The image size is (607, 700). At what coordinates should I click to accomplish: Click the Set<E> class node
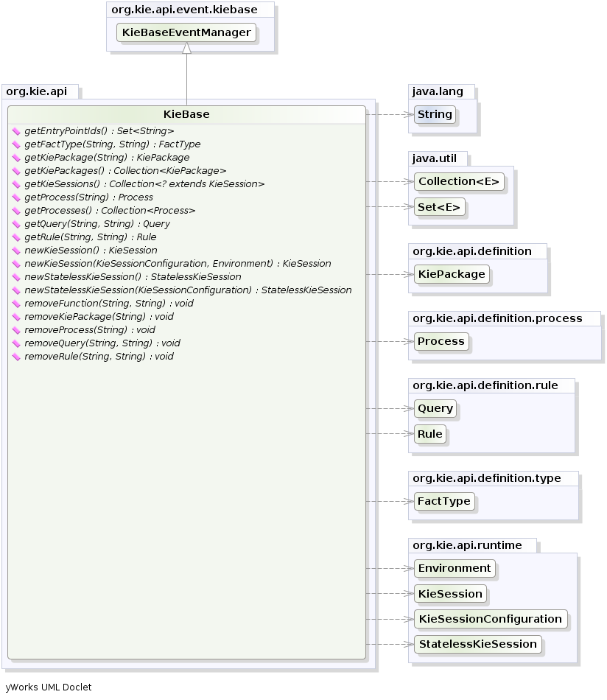pyautogui.click(x=440, y=207)
